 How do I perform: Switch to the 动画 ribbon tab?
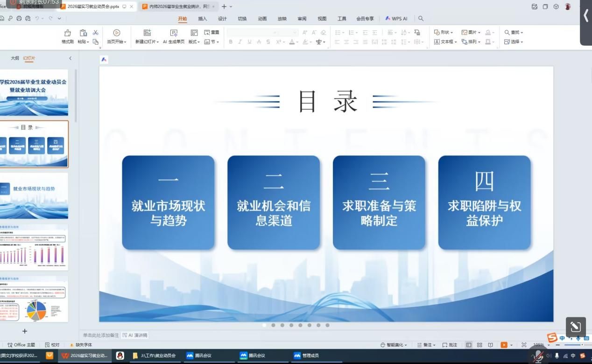click(x=262, y=19)
